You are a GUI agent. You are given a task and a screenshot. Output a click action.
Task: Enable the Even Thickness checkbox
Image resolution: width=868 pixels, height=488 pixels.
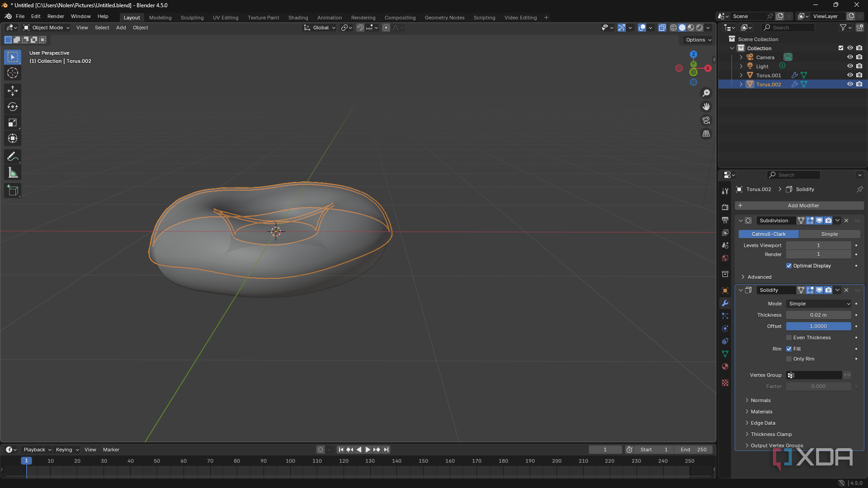(789, 338)
